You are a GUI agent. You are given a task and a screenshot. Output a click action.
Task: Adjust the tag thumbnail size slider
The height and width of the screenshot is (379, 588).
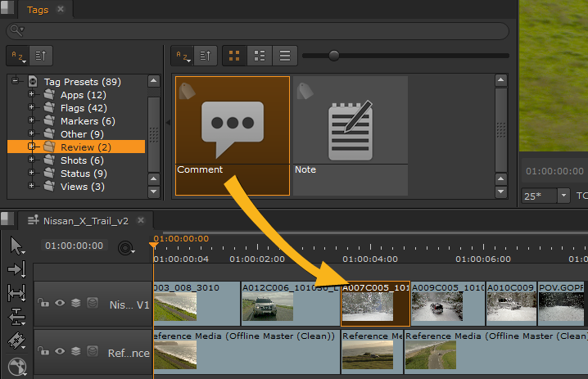pos(333,56)
